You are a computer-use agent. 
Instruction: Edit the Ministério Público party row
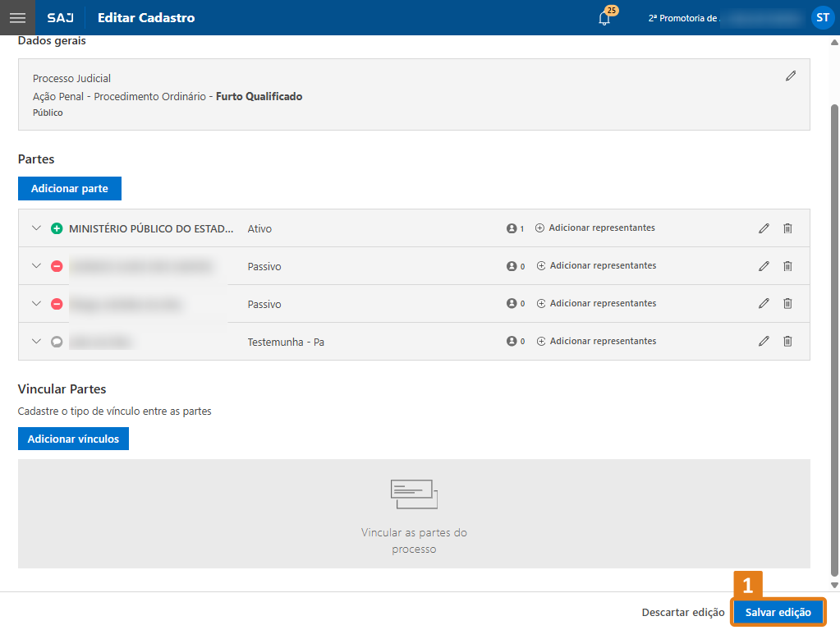(x=764, y=228)
